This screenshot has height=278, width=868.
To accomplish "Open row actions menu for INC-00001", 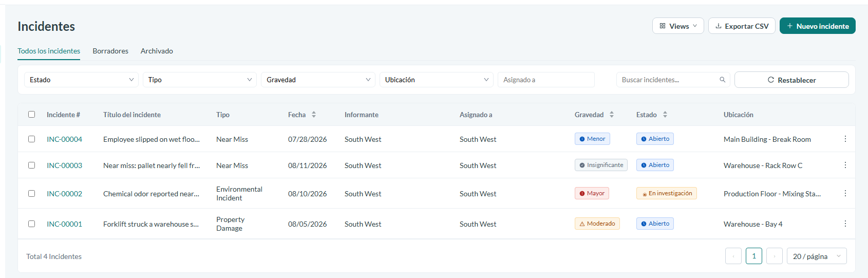I will click(845, 224).
